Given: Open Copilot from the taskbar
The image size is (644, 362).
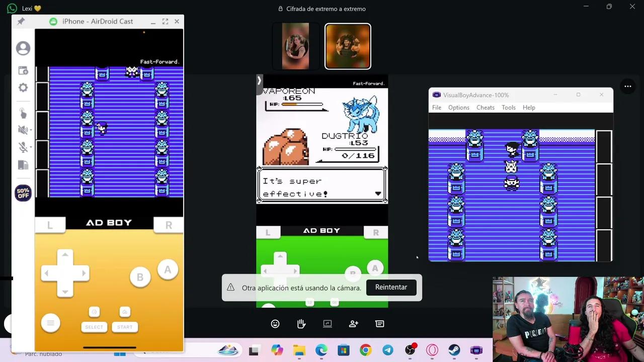Looking at the screenshot, I should pos(277,350).
